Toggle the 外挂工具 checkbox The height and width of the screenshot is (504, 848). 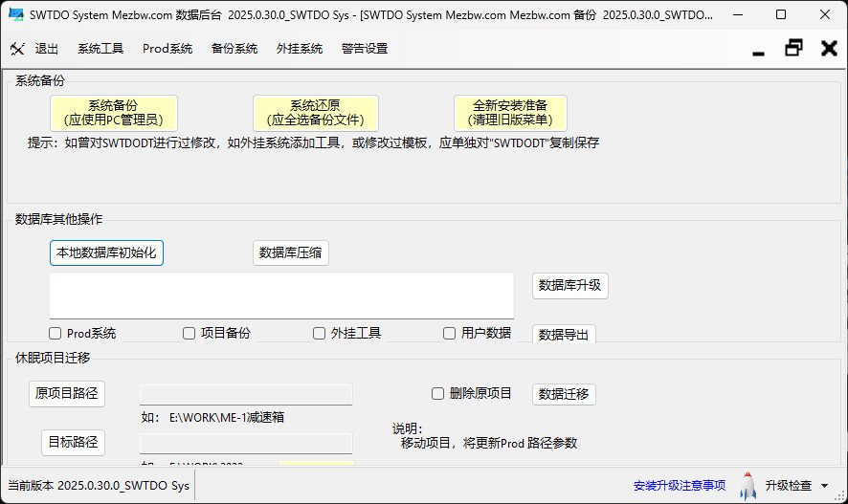320,334
